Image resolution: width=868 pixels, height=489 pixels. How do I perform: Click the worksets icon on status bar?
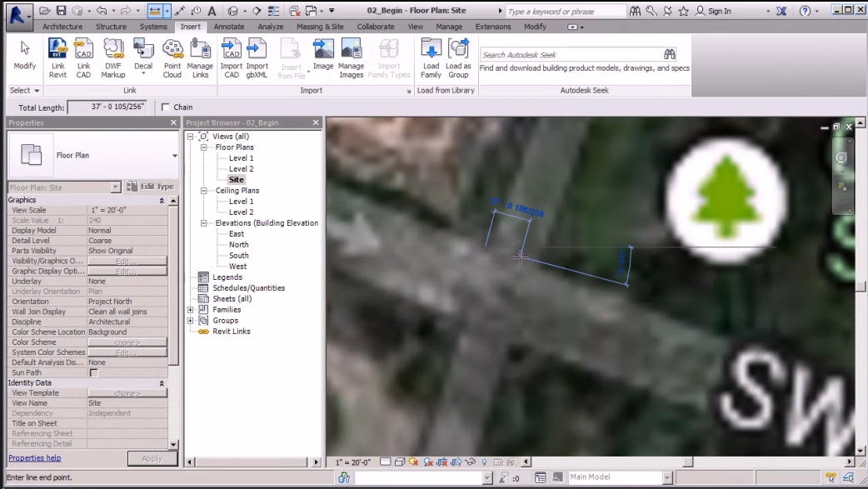click(344, 477)
